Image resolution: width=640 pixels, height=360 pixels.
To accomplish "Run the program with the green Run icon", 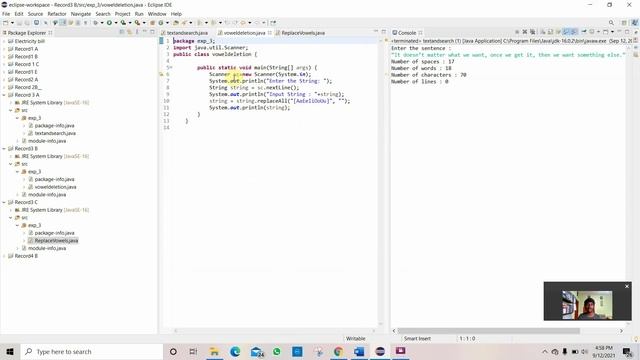I will pyautogui.click(x=109, y=23).
